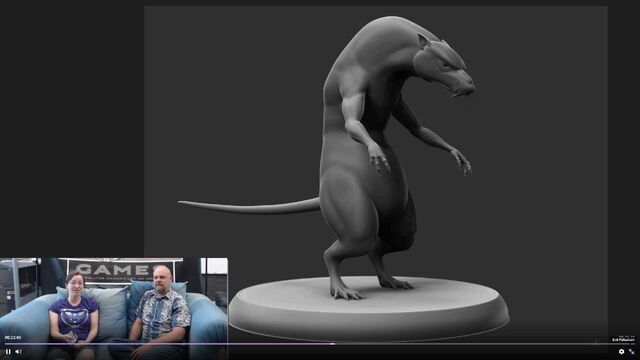Open the player settings gear
Viewport: 640px width, 360px height.
click(621, 351)
